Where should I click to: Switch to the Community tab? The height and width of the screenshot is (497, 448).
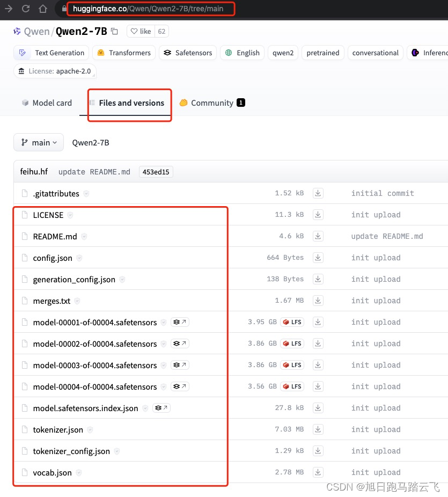[x=212, y=103]
